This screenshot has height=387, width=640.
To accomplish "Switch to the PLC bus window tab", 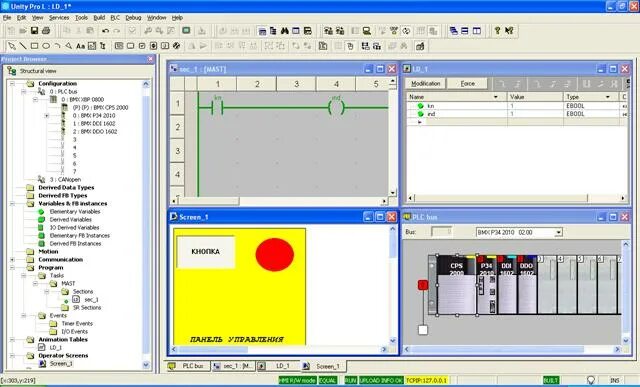I will pos(187,366).
